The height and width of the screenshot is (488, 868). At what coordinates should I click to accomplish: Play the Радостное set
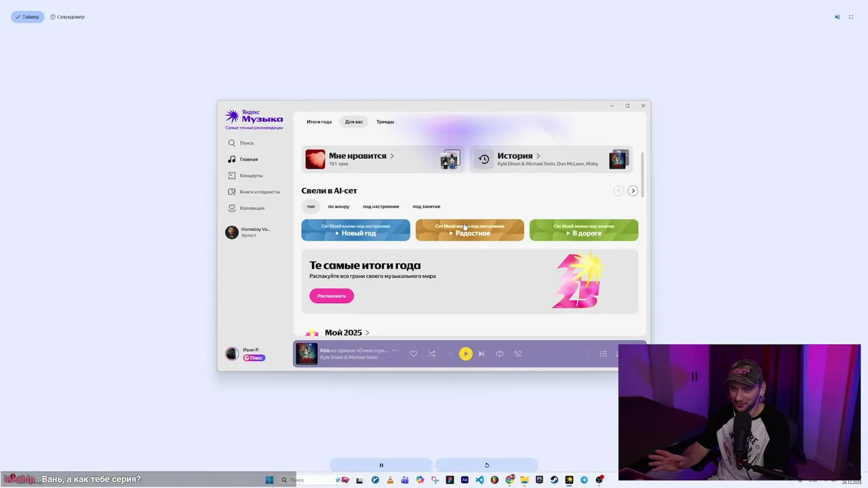pyautogui.click(x=470, y=230)
